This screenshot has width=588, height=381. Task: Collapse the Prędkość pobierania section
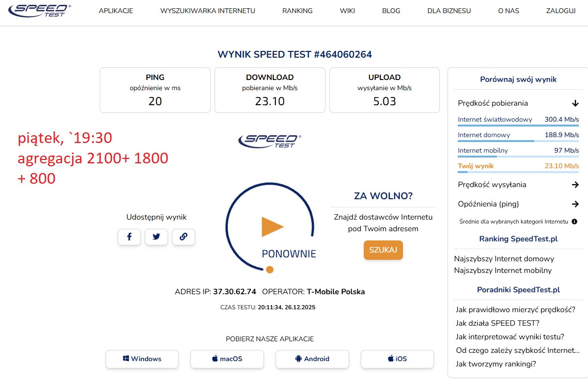(x=575, y=103)
